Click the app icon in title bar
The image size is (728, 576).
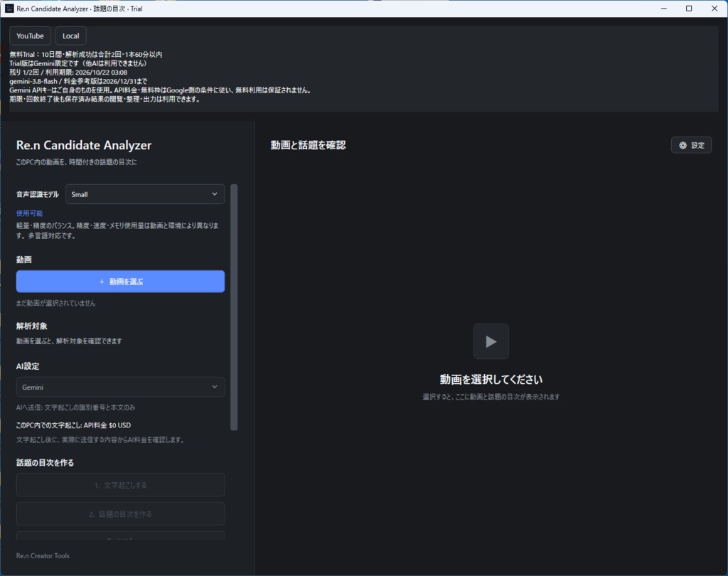click(x=9, y=9)
